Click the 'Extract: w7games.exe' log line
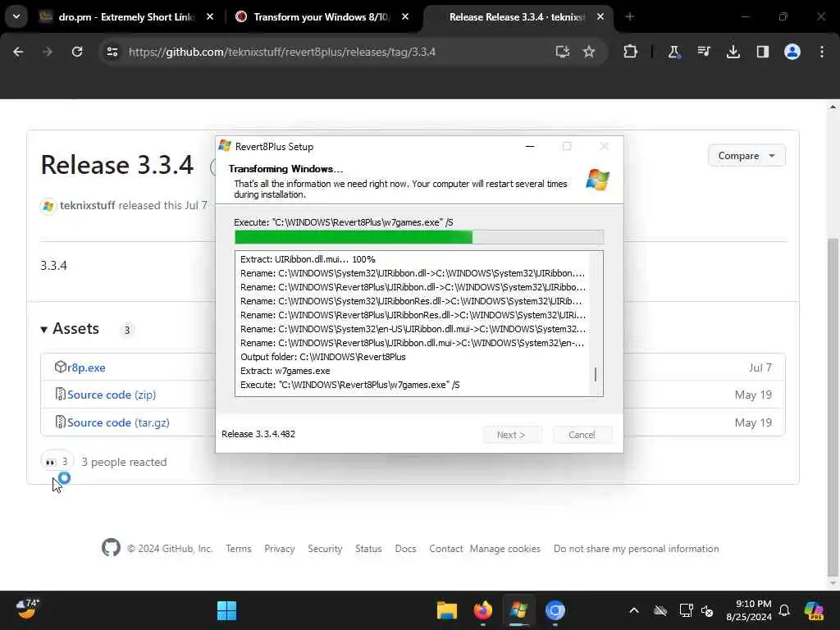Image resolution: width=840 pixels, height=630 pixels. tap(285, 371)
